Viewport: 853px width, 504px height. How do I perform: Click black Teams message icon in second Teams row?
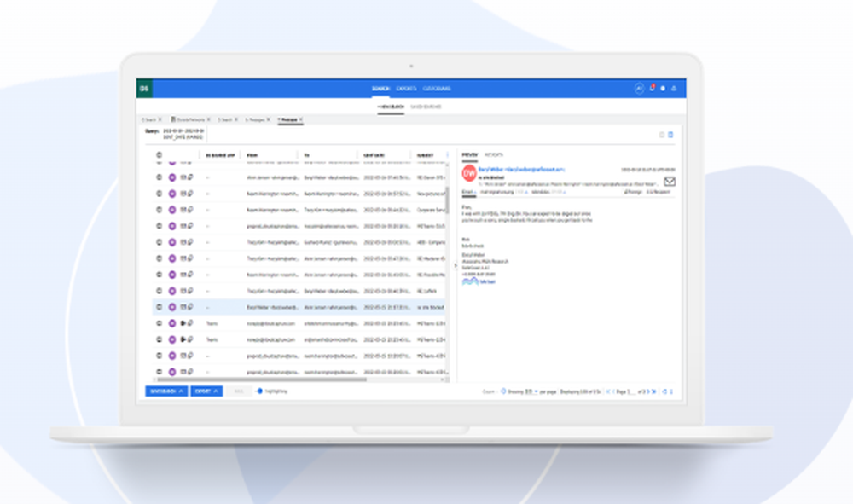coord(183,339)
